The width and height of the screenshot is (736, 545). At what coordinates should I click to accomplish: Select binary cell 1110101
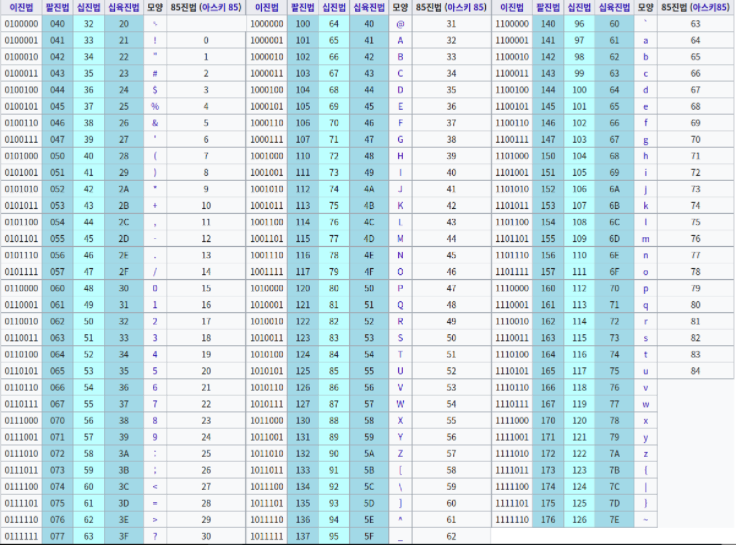(512, 371)
